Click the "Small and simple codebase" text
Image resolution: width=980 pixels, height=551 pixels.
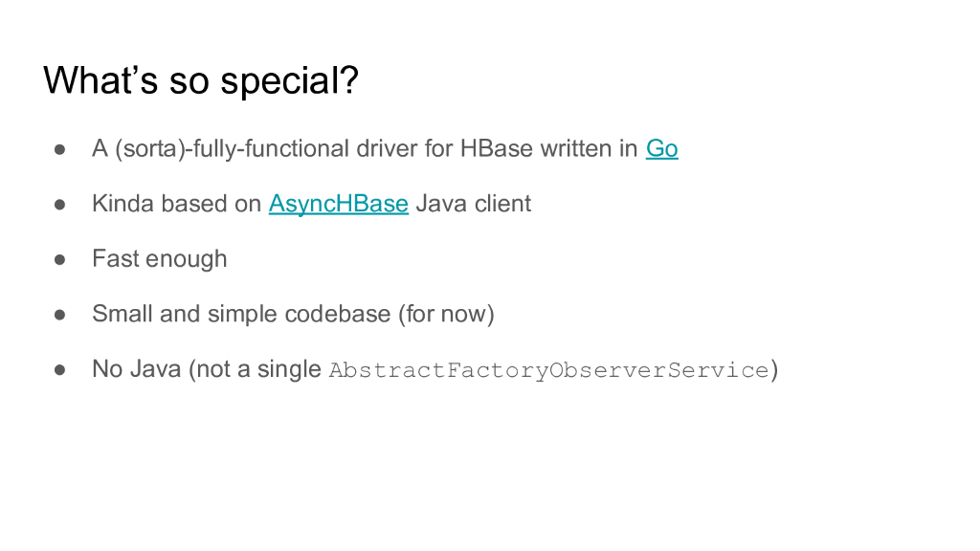coord(241,314)
